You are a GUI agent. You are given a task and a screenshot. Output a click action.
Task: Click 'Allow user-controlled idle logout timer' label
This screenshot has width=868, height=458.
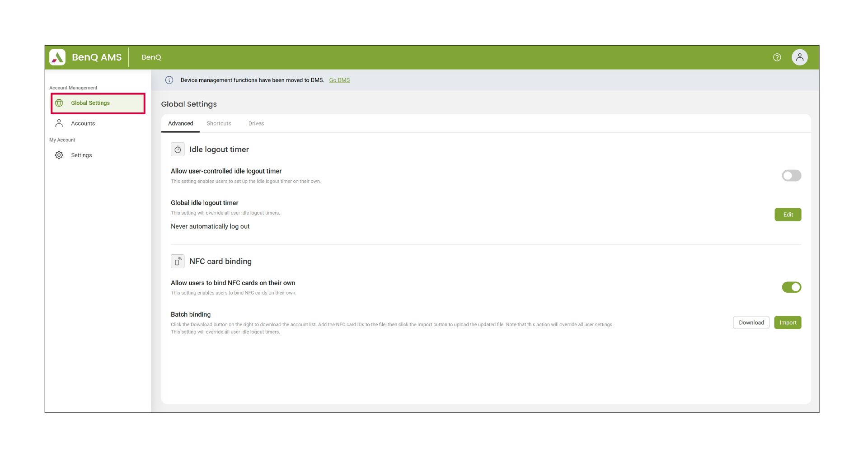pyautogui.click(x=226, y=171)
